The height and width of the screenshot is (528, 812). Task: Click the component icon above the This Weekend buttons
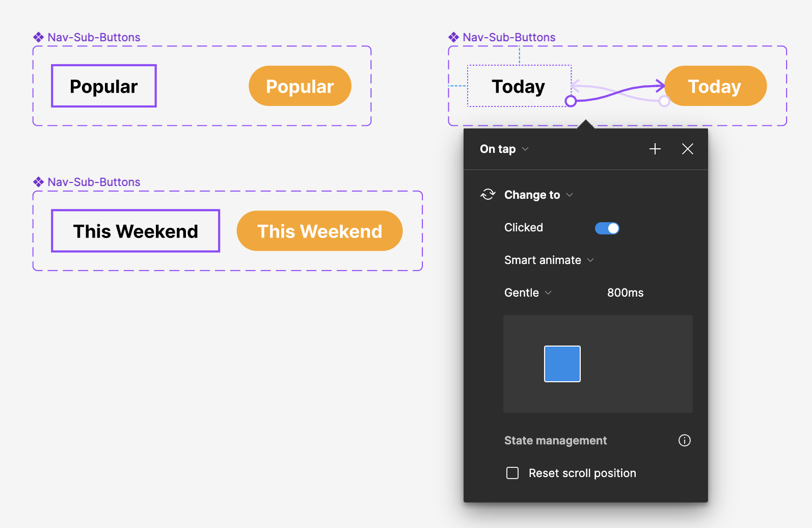pyautogui.click(x=38, y=182)
